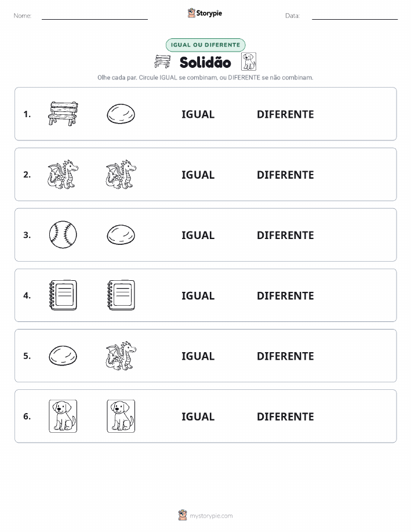Select the first dragon in row 2
411x532 pixels.
63,175
